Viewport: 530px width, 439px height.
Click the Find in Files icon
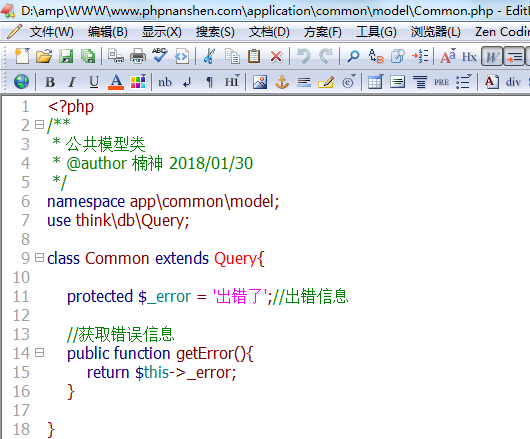click(x=398, y=56)
